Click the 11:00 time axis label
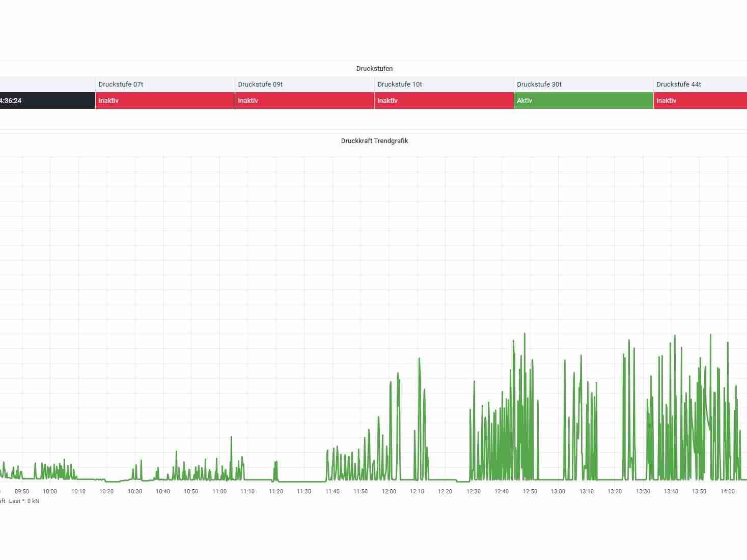Screen dimensions: 747x560 tap(219, 492)
